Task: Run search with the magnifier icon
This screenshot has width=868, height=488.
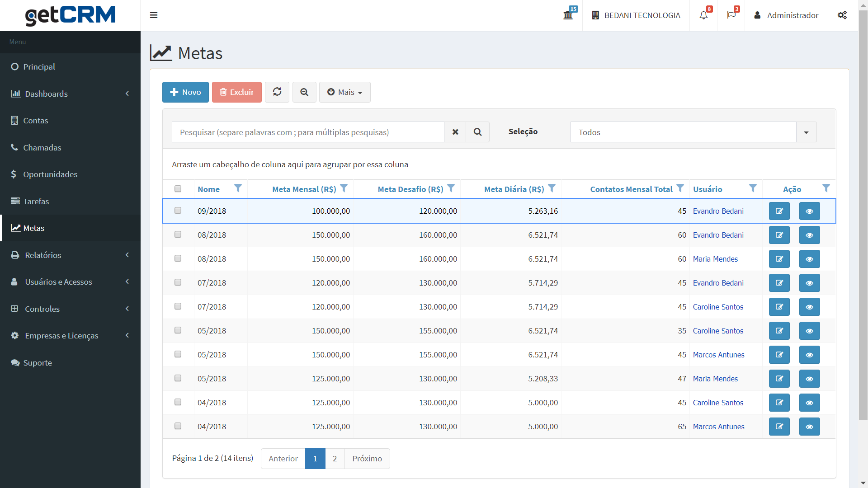Action: click(x=478, y=132)
